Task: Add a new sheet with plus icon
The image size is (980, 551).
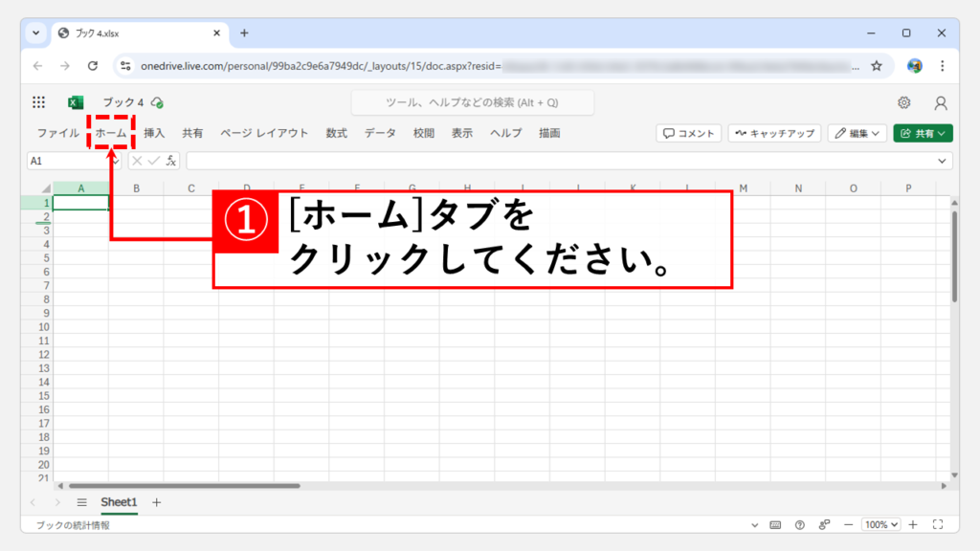Action: point(157,502)
